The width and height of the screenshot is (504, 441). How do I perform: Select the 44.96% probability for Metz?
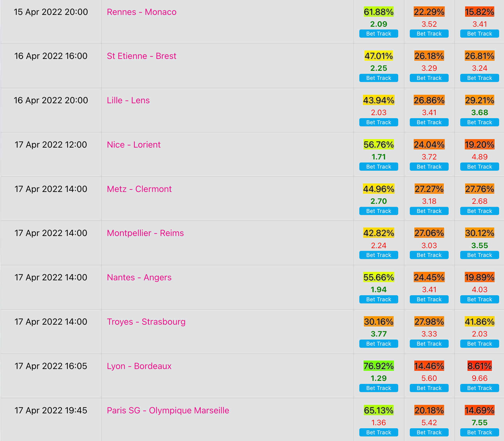coord(379,189)
